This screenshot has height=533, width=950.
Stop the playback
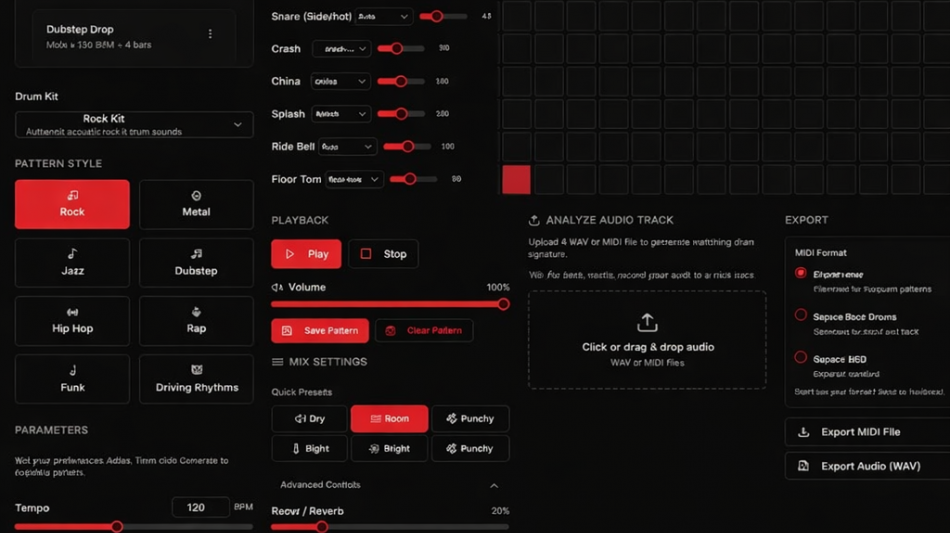click(x=384, y=254)
